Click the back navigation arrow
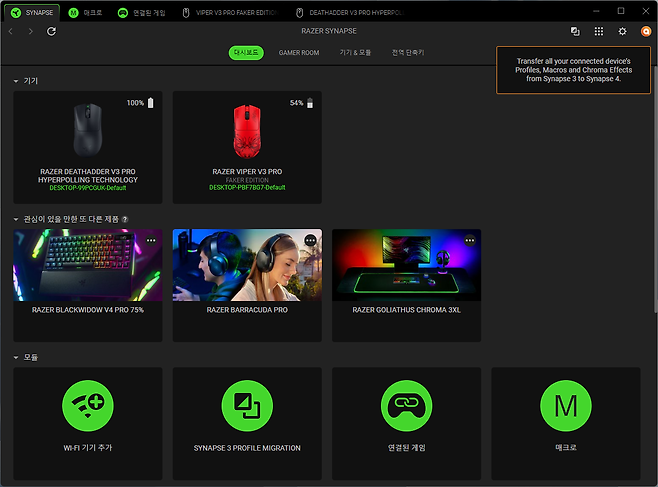The image size is (658, 487). tap(11, 31)
